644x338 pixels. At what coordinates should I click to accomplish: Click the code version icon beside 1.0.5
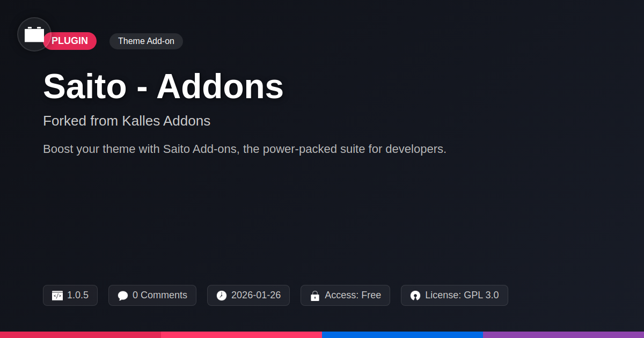pyautogui.click(x=57, y=296)
